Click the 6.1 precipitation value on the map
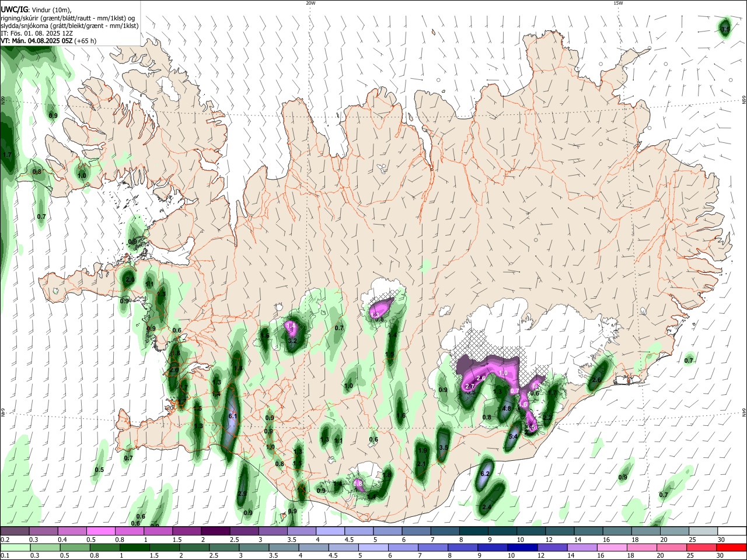The height and width of the screenshot is (560, 747). 232,416
